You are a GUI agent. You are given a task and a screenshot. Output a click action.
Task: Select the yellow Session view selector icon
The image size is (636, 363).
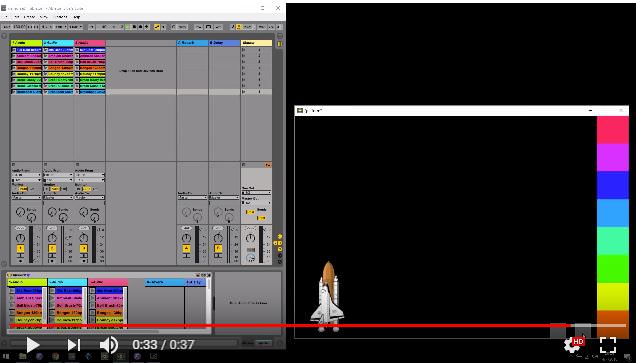point(279,43)
